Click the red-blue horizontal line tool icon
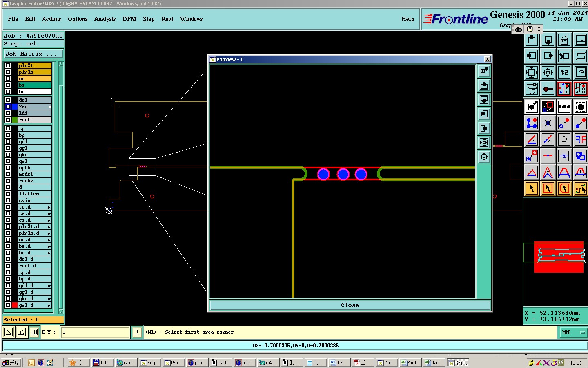Image resolution: width=588 pixels, height=368 pixels. pos(548,156)
